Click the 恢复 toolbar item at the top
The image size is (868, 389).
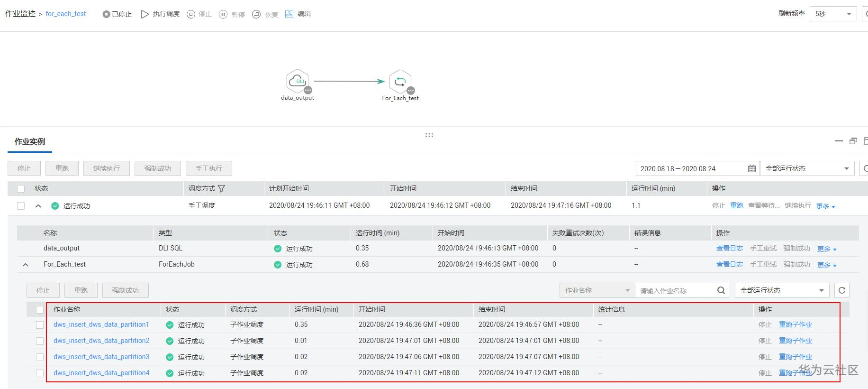pyautogui.click(x=265, y=14)
